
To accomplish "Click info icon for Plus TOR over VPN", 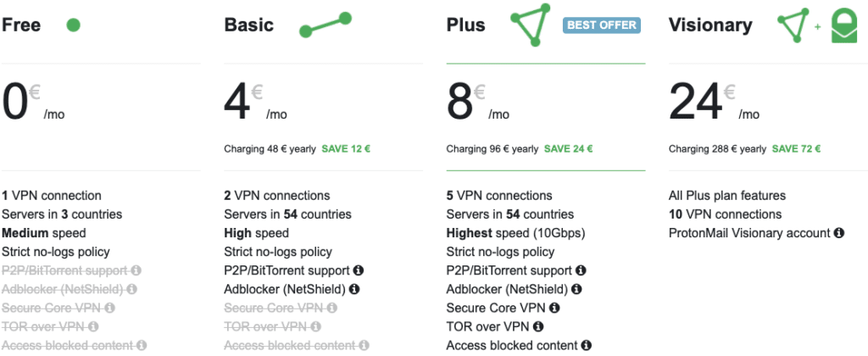I will [x=537, y=326].
